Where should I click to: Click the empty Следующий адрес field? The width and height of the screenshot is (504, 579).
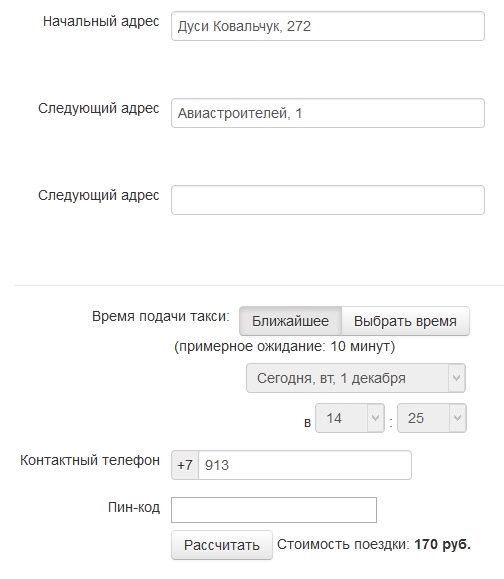[x=328, y=200]
